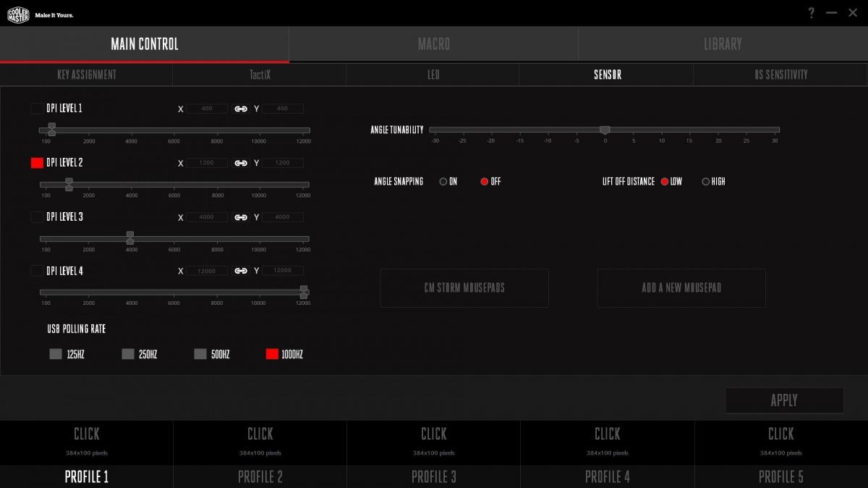Click the image placeholder above PROFILE 5

[781, 442]
